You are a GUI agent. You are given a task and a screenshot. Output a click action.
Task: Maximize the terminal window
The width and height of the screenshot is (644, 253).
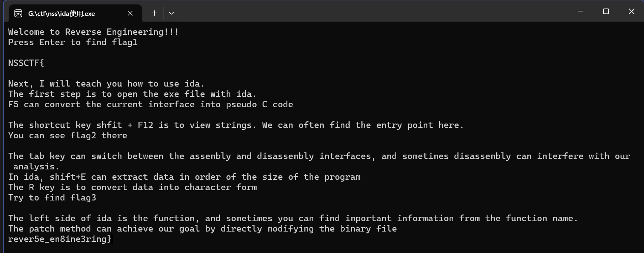click(x=606, y=11)
